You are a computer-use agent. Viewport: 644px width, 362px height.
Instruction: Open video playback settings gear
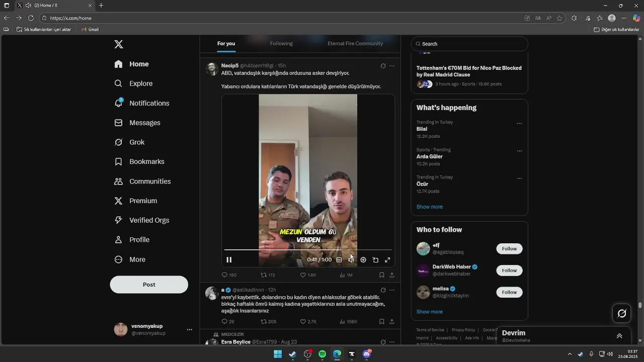[363, 260]
